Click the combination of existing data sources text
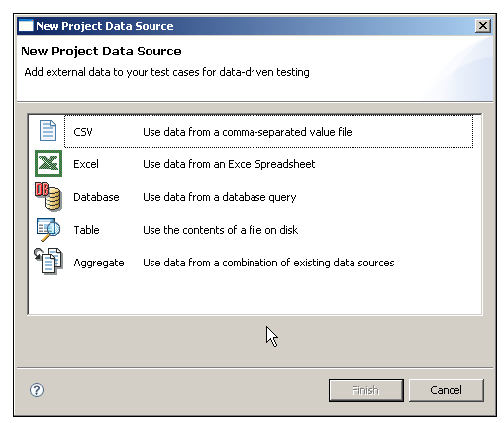 (x=269, y=263)
